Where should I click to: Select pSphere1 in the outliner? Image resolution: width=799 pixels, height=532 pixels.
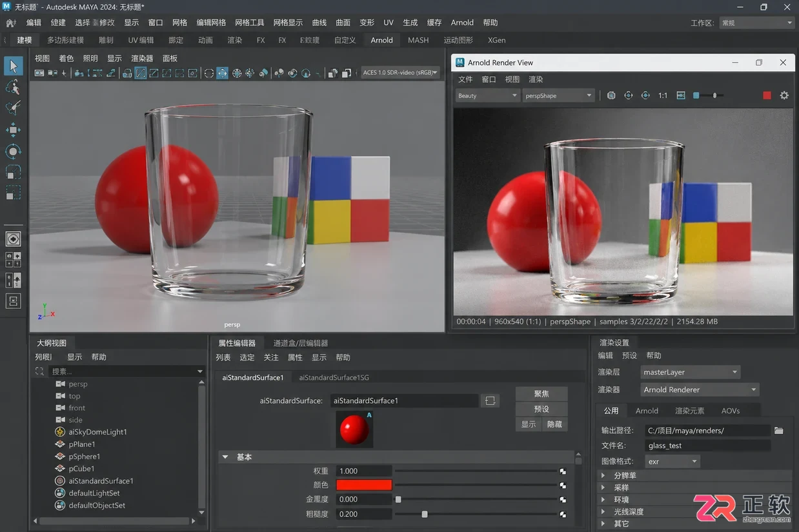point(85,457)
